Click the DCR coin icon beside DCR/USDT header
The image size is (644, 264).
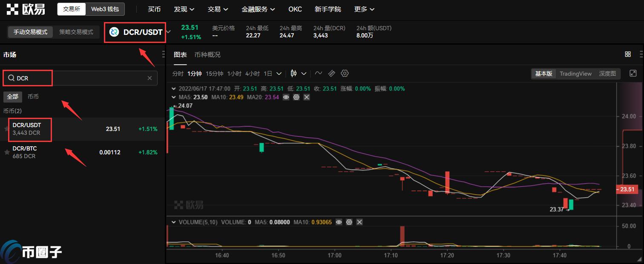114,32
